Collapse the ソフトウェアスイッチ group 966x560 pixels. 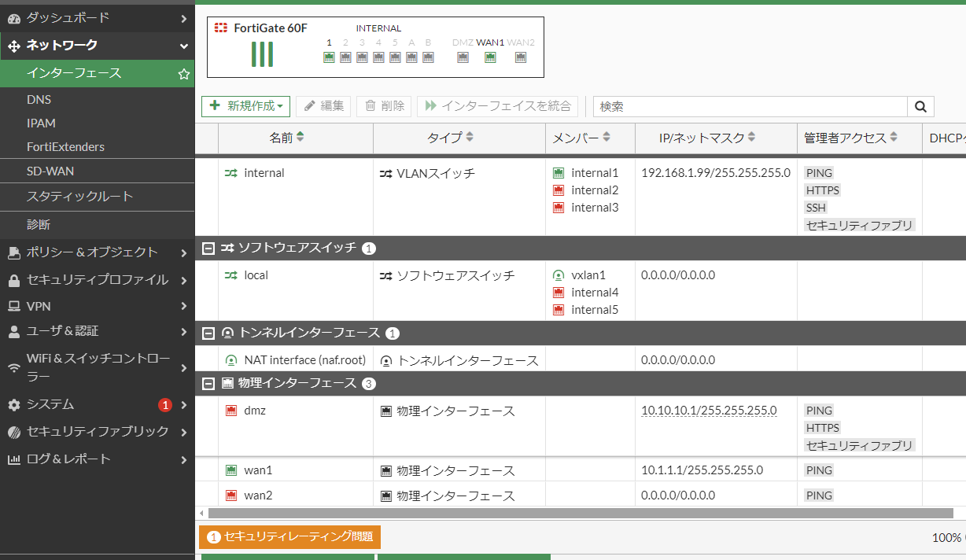(x=207, y=248)
